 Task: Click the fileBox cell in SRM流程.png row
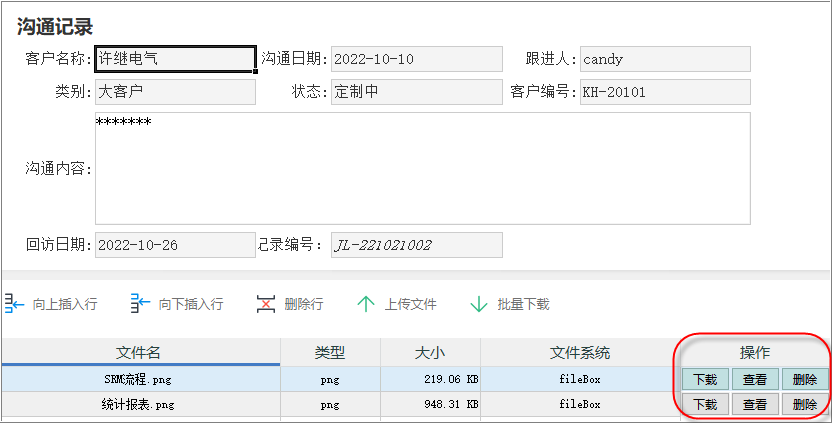[x=580, y=379]
